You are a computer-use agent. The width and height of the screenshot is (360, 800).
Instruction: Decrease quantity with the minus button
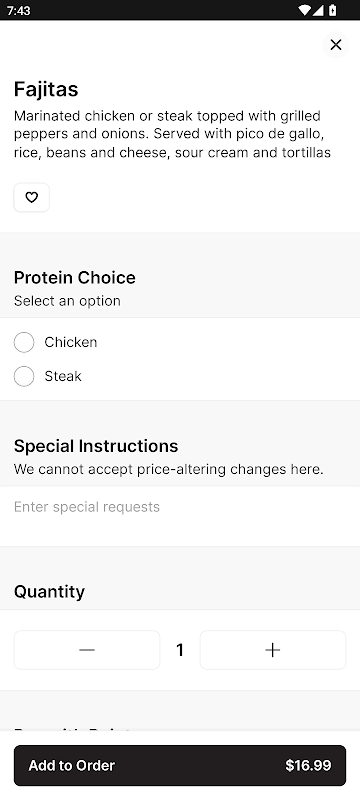click(87, 650)
